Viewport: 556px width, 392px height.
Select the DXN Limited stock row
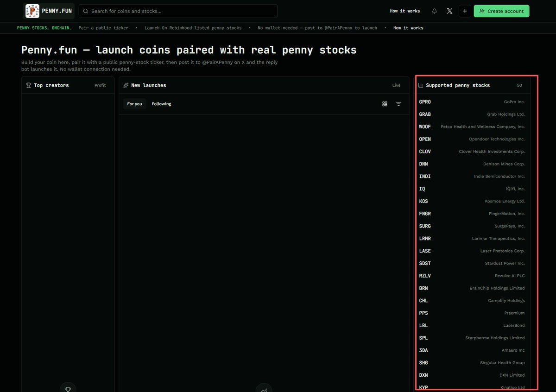(472, 375)
